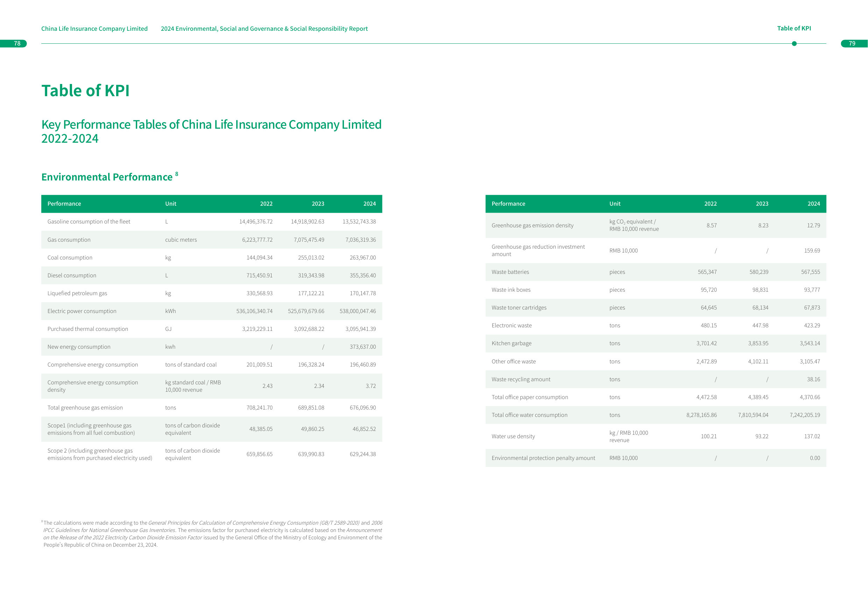Click 'Total greenhouse gas emission' row label

85,408
